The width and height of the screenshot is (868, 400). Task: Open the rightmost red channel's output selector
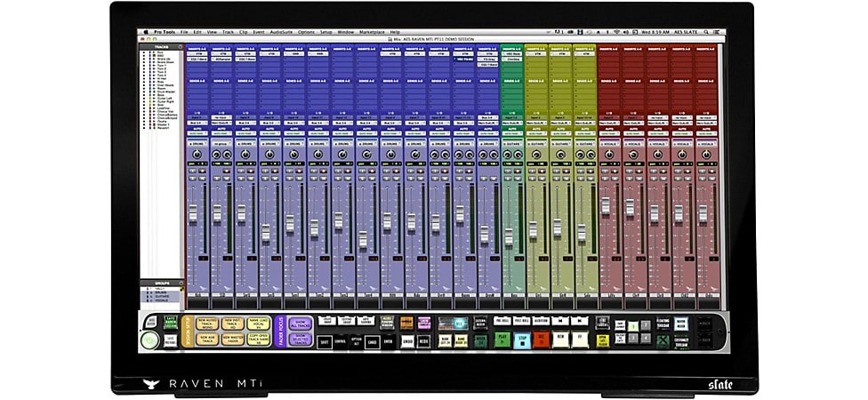click(x=706, y=123)
